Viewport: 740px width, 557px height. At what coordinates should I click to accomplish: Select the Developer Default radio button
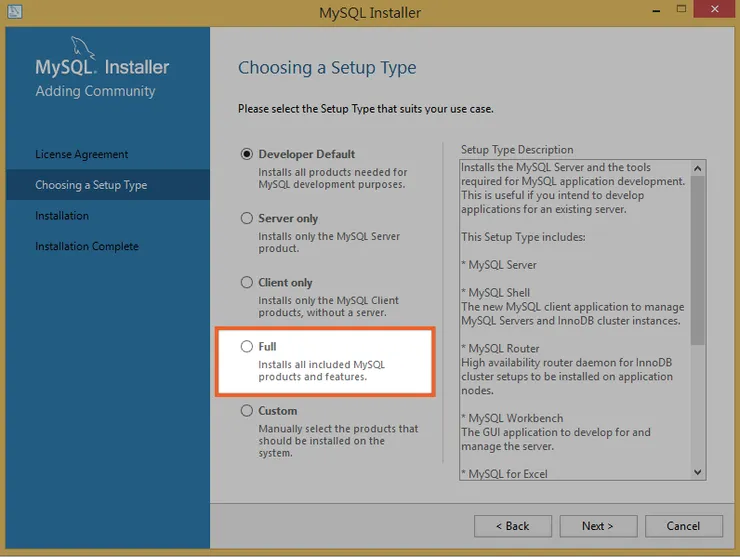pos(247,154)
